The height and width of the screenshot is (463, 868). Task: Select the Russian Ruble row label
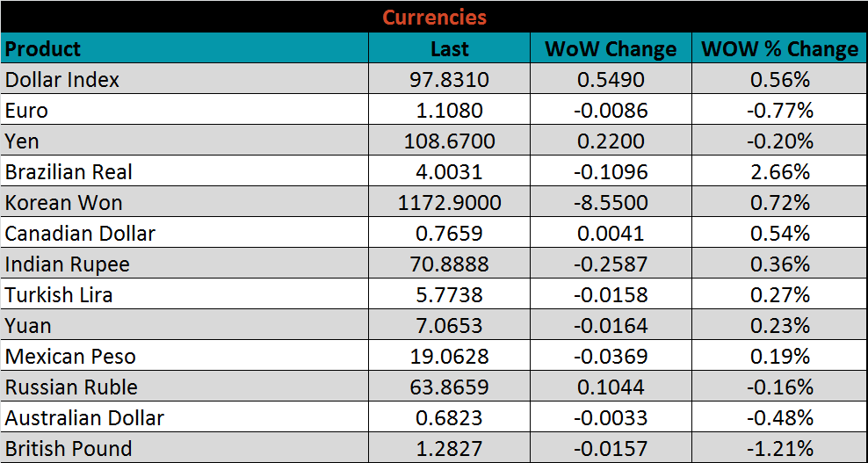pos(71,387)
